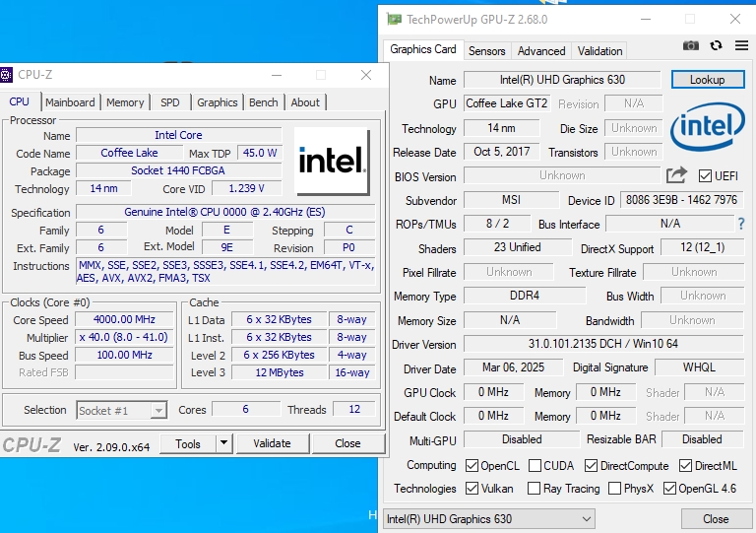
Task: Toggle the DirectML checkbox
Action: pos(685,465)
